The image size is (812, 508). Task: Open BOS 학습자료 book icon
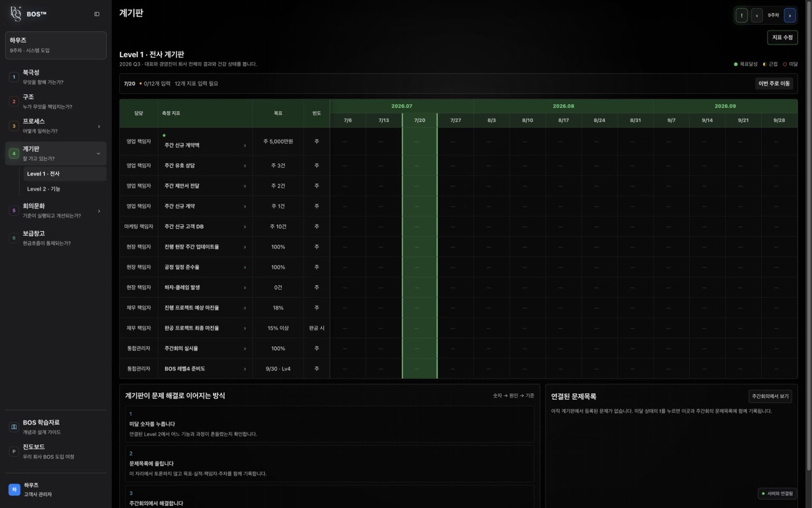pos(14,427)
